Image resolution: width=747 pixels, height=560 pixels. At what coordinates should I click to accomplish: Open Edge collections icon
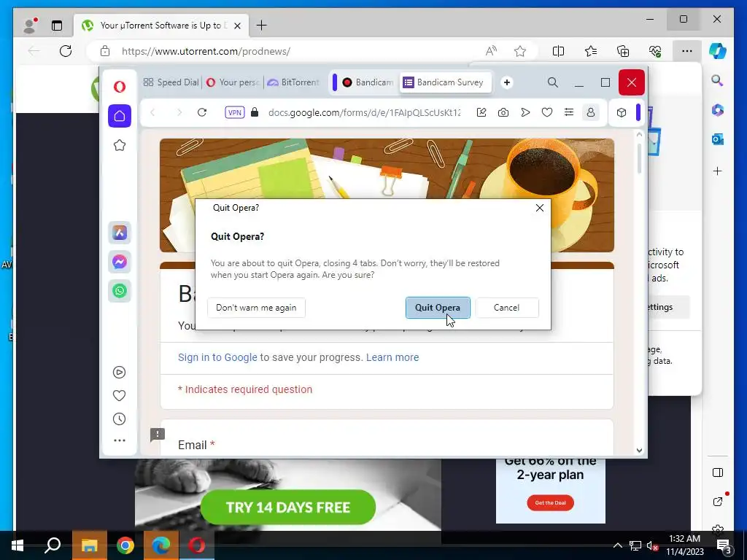click(623, 51)
